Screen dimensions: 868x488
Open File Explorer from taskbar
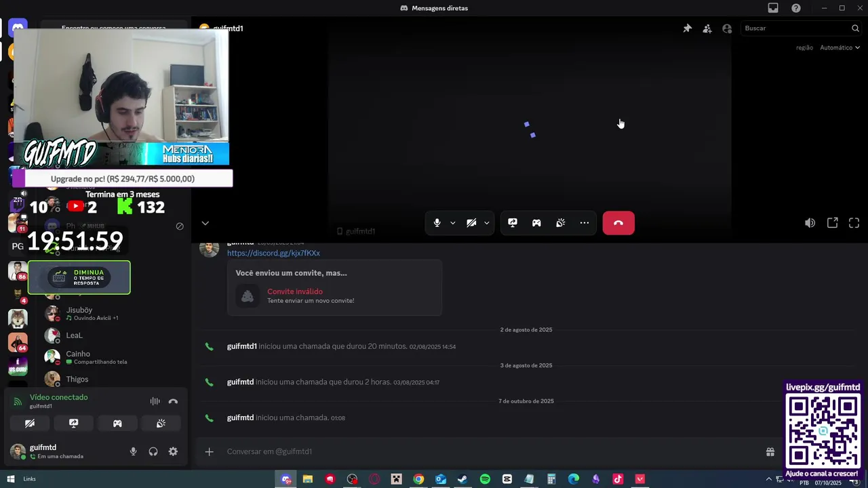(308, 479)
